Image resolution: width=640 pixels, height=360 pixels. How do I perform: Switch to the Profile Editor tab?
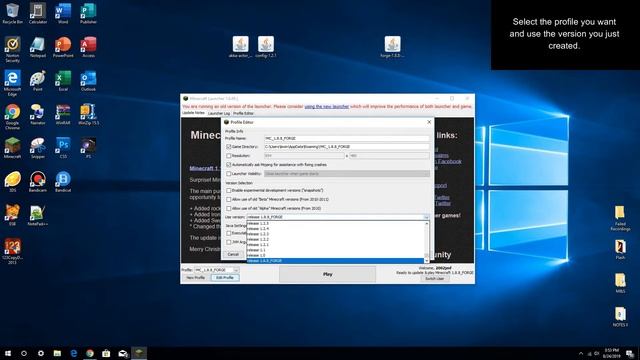pos(244,113)
